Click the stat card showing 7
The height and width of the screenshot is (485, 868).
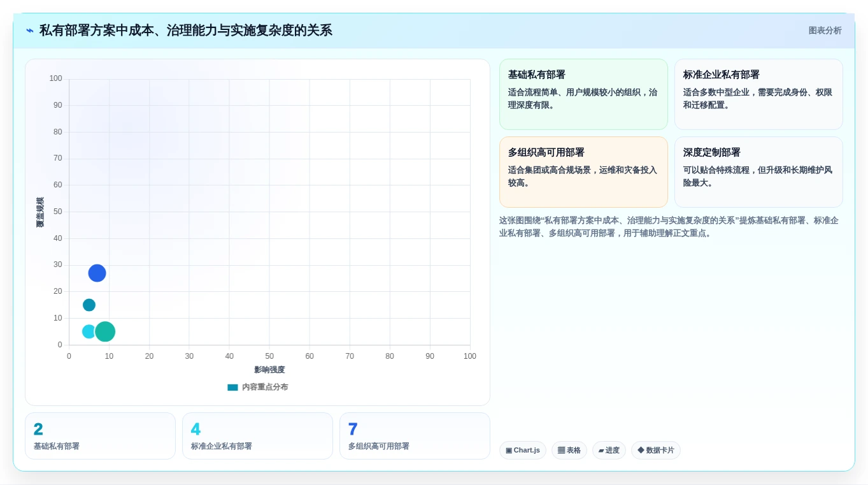(x=415, y=436)
